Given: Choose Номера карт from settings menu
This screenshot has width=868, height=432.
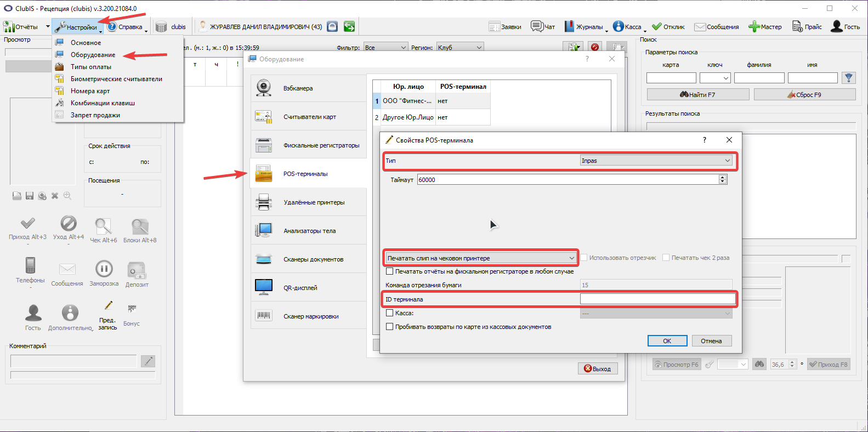Looking at the screenshot, I should [90, 91].
